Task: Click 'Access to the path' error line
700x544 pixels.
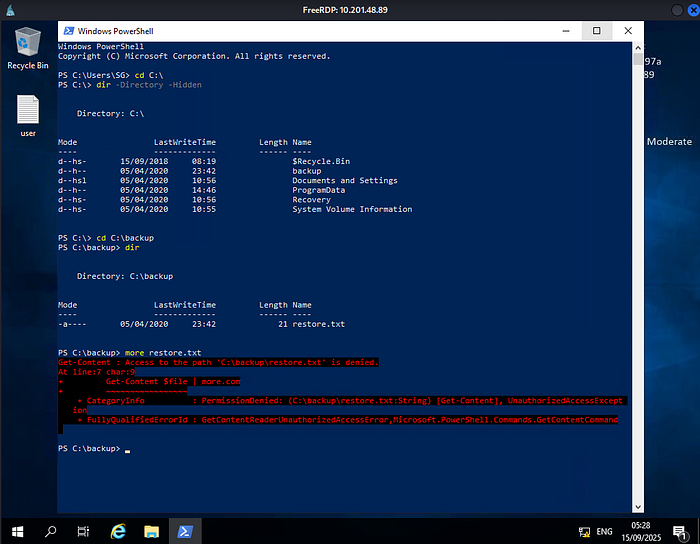Action: point(218,362)
